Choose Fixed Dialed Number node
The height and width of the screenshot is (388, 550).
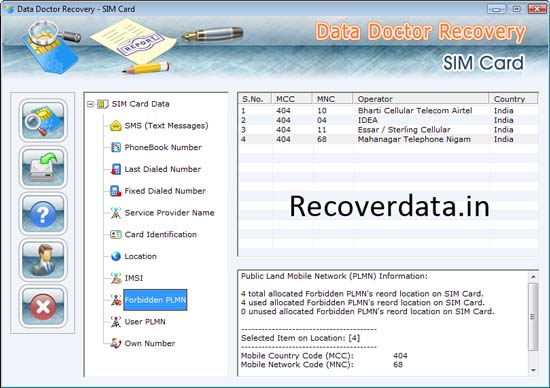tap(165, 191)
